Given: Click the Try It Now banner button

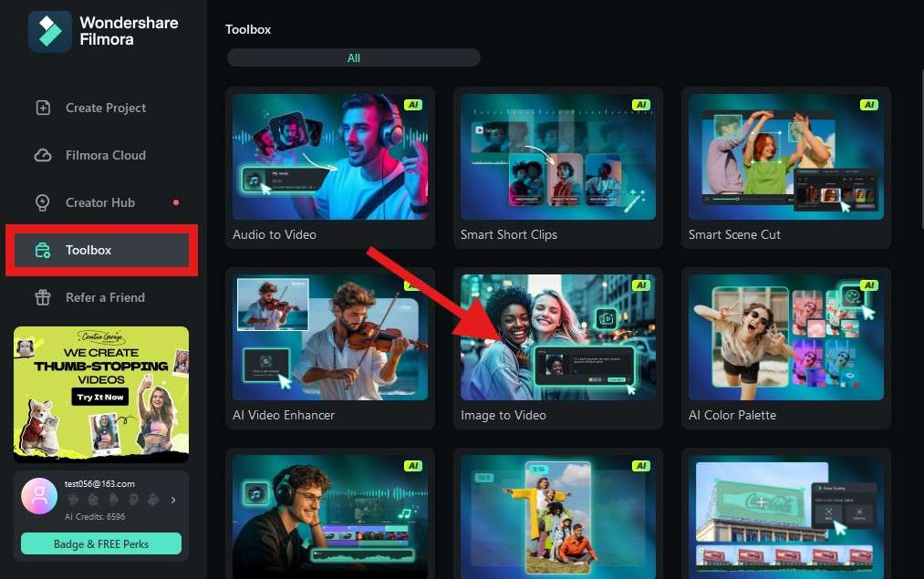Looking at the screenshot, I should [100, 397].
